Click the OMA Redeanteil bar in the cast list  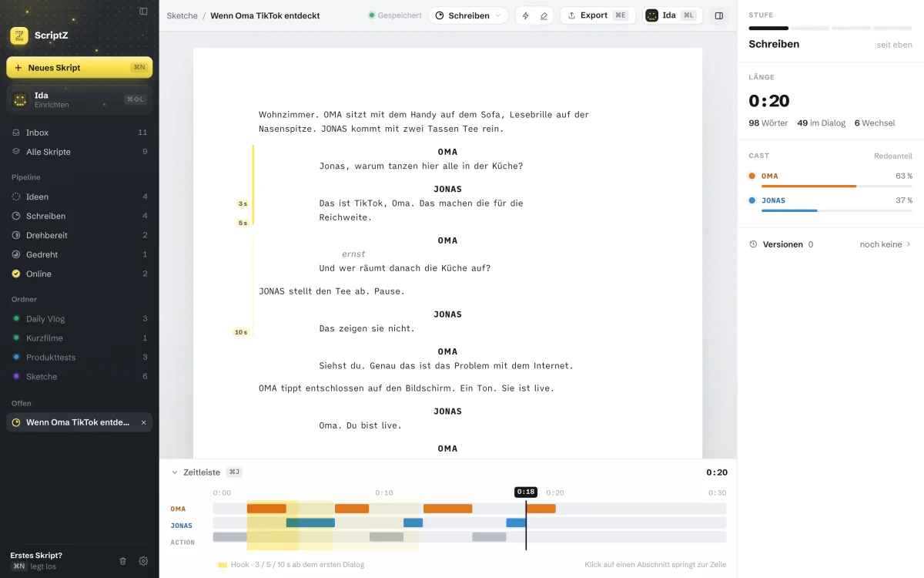coord(837,186)
